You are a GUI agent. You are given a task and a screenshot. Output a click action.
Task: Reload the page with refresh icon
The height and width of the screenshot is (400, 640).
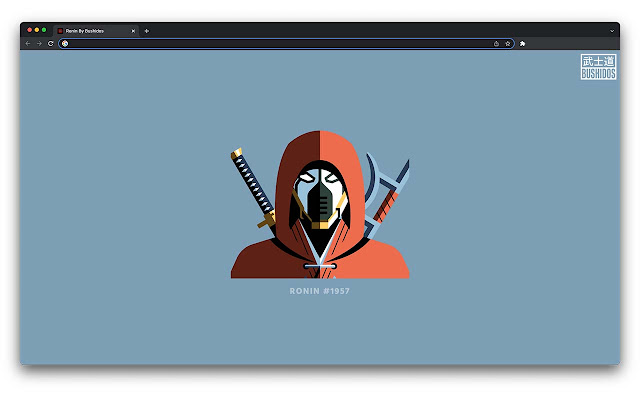tap(51, 44)
